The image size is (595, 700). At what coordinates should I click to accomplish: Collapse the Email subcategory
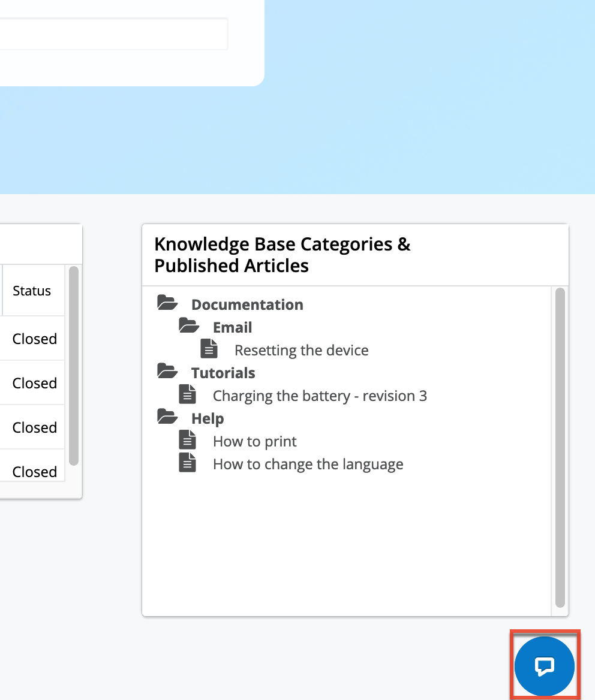click(233, 327)
